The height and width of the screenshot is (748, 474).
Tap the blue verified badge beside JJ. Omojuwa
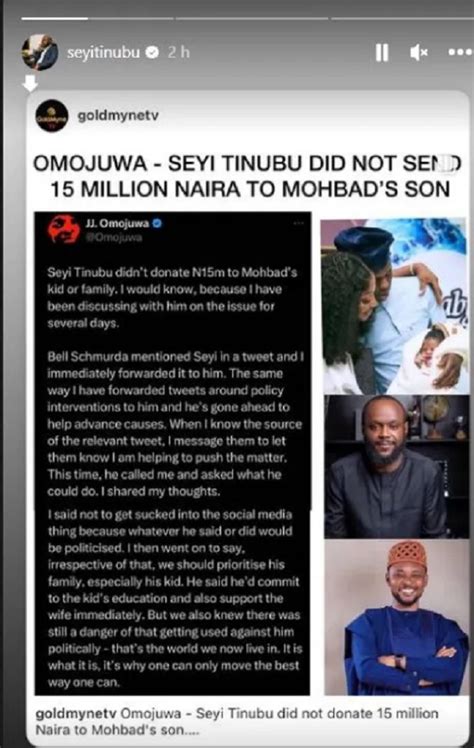tap(157, 223)
